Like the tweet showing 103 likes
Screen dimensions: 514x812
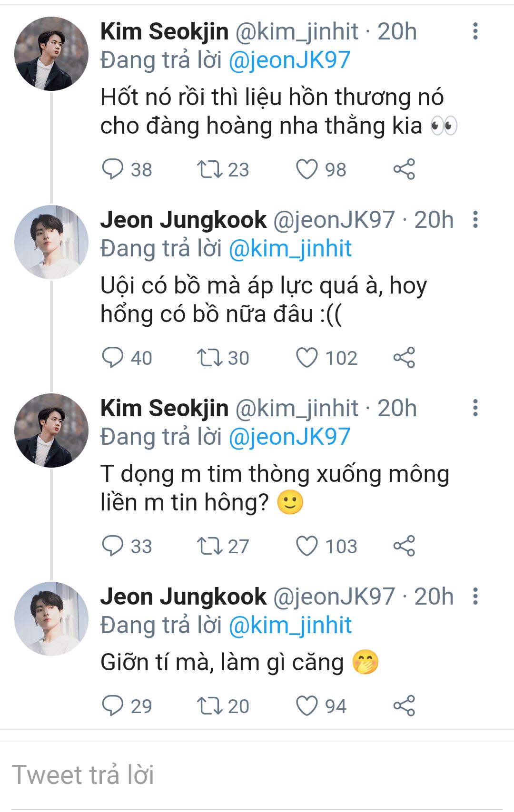307,546
